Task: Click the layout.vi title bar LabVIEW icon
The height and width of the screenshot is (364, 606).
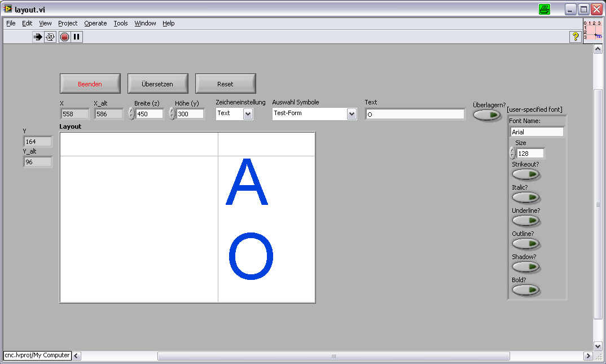Action: point(8,8)
